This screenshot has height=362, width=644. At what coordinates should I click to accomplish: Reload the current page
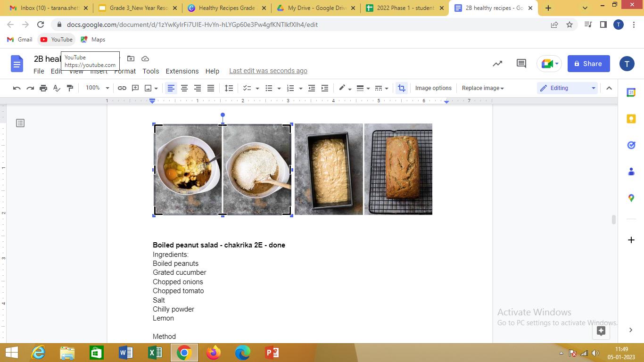coord(41,25)
